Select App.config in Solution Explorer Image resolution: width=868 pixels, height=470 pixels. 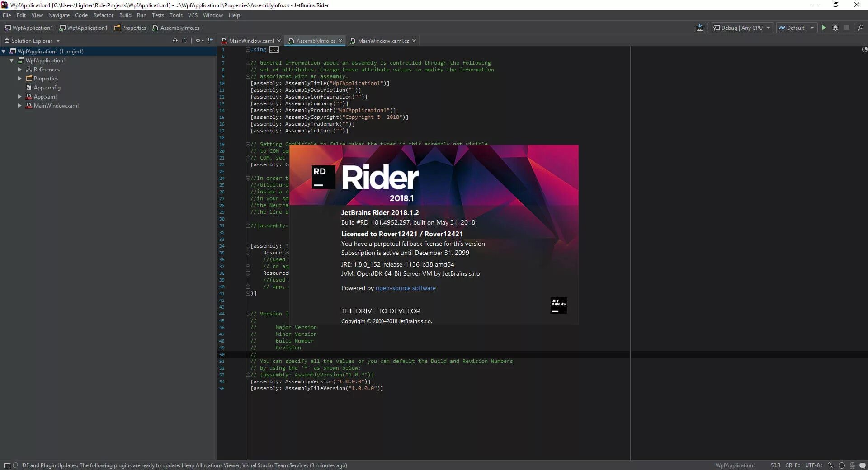[47, 88]
